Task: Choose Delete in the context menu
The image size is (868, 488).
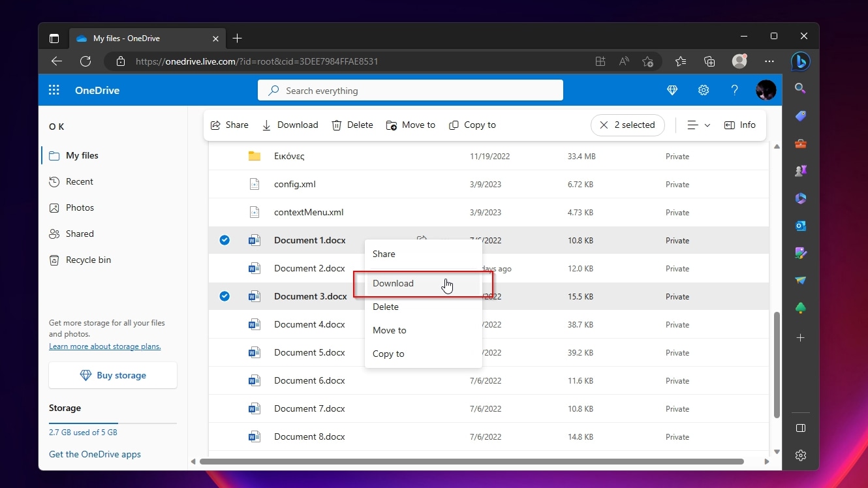Action: (423, 307)
